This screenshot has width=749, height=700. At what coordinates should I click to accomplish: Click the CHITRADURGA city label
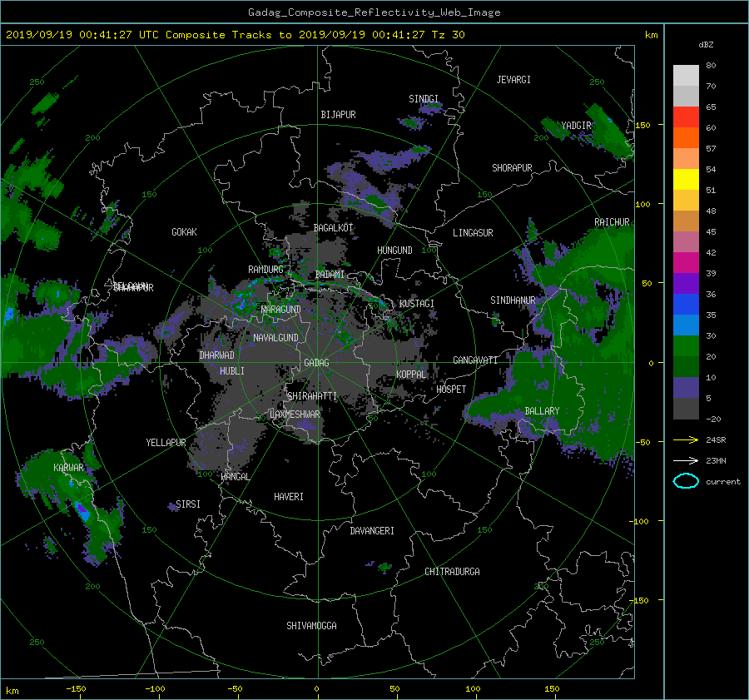pos(452,572)
